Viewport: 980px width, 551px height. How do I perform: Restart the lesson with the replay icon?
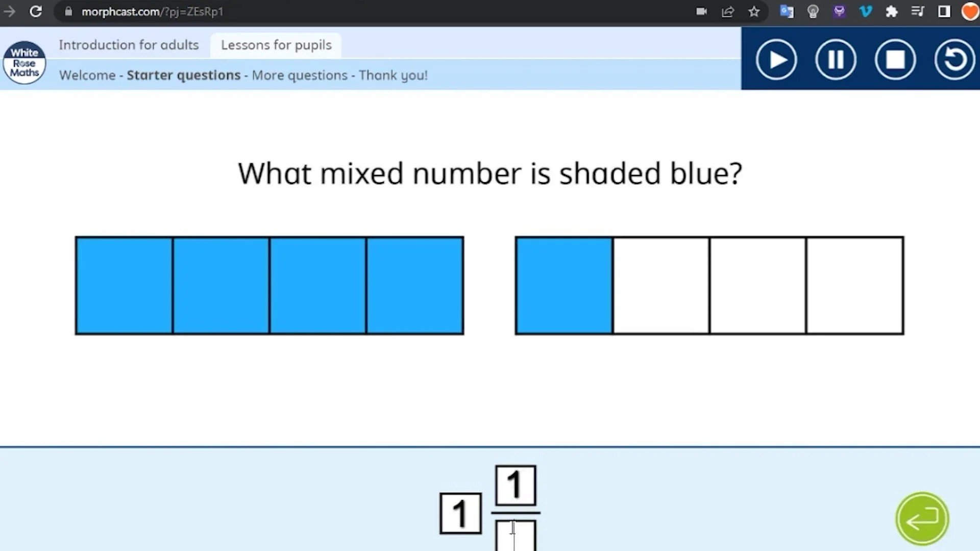[x=954, y=59]
